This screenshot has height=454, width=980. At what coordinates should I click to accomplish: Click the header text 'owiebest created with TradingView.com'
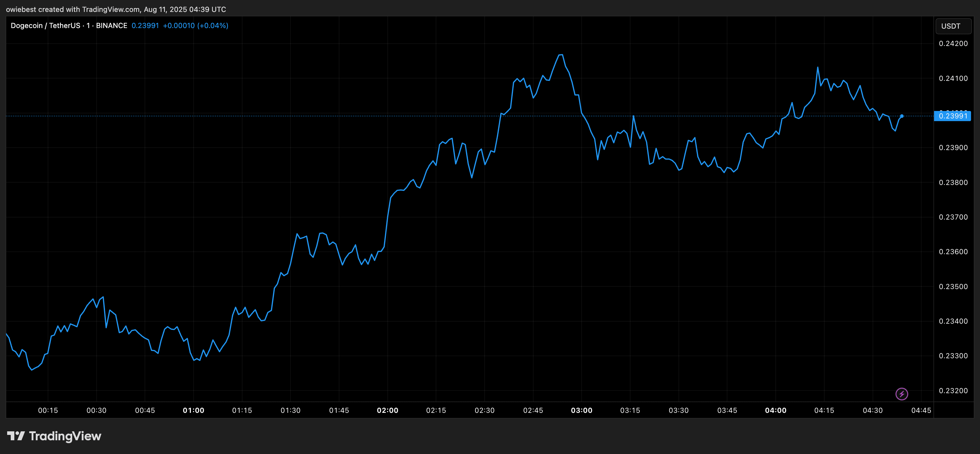point(73,9)
